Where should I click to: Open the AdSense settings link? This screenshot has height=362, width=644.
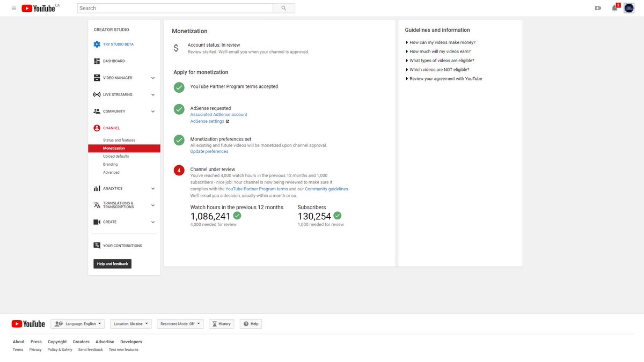click(x=207, y=121)
